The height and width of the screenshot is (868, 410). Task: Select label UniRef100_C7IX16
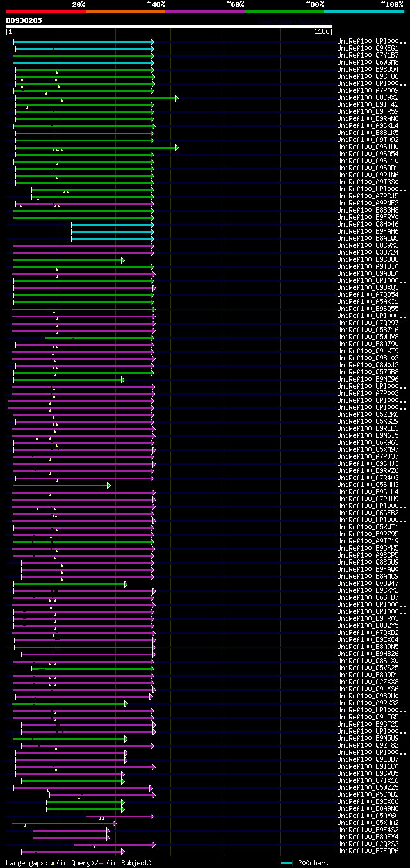368,781
